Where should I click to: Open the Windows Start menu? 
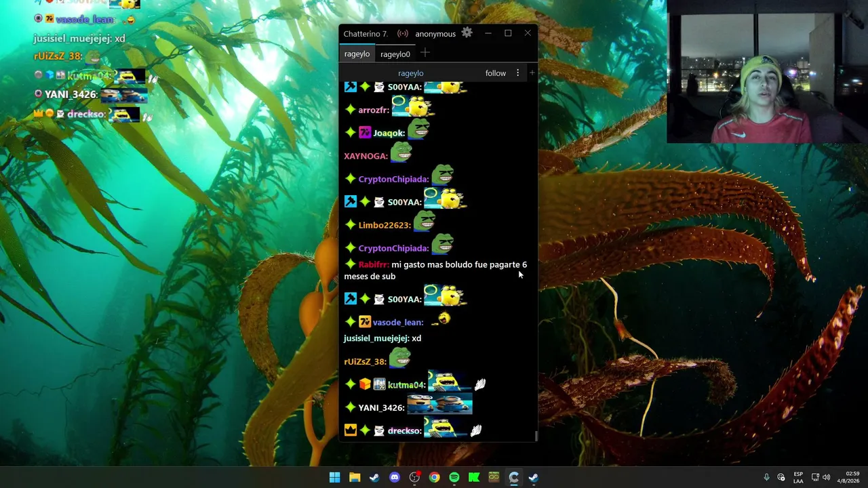point(334,477)
